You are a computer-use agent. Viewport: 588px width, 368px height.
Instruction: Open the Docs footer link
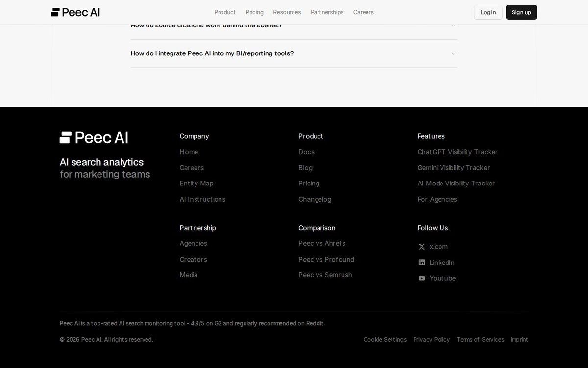point(307,152)
